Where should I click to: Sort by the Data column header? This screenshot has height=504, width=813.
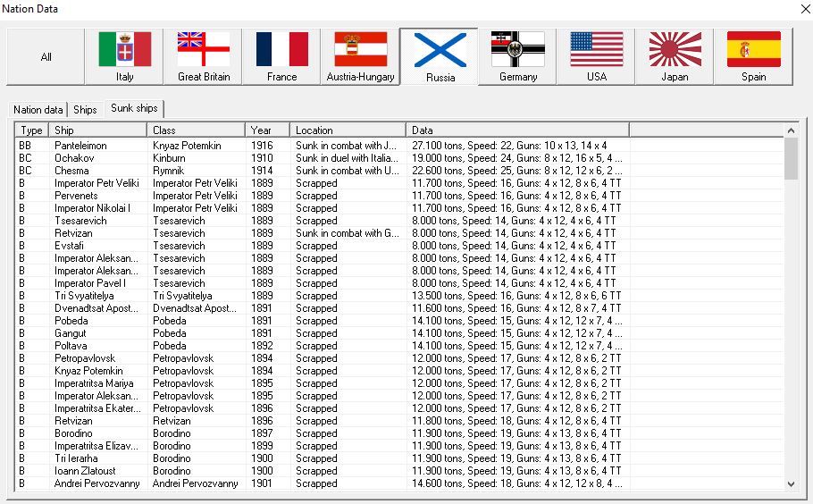(x=517, y=130)
